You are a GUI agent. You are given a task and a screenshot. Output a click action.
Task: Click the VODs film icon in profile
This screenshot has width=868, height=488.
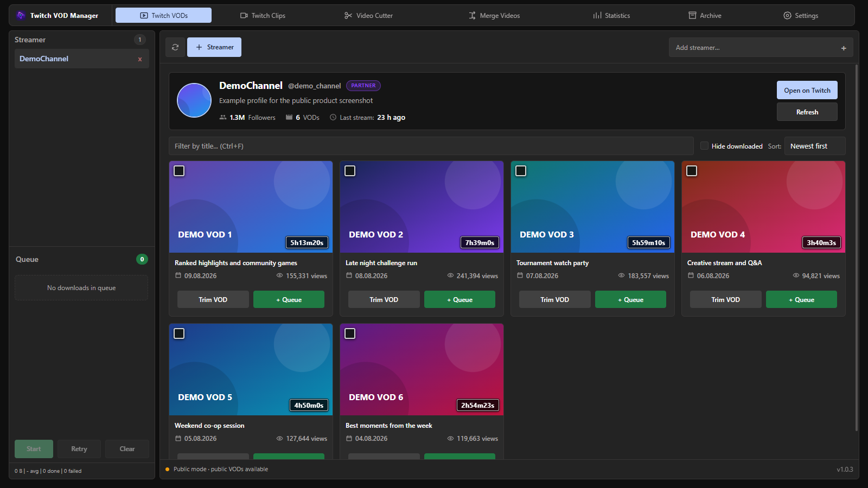pyautogui.click(x=289, y=117)
